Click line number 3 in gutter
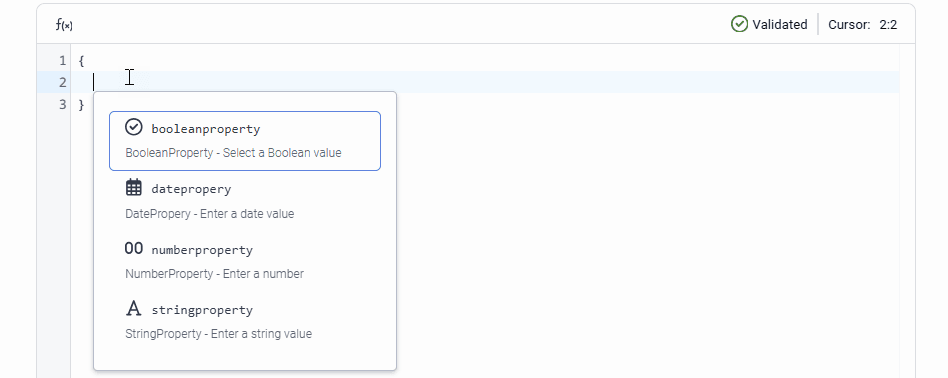The image size is (948, 378). [62, 105]
